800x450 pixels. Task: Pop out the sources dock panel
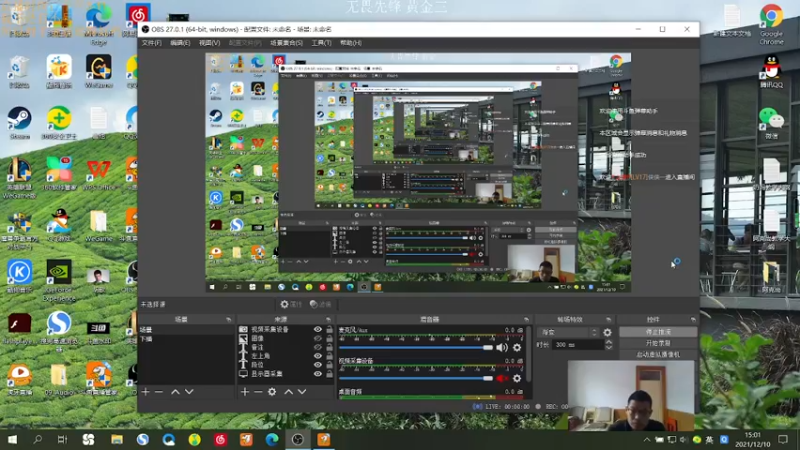click(328, 319)
